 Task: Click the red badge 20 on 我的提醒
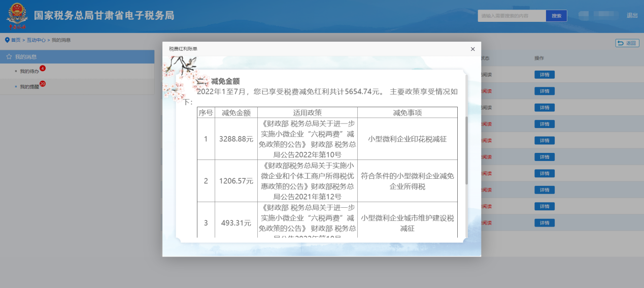pos(43,84)
